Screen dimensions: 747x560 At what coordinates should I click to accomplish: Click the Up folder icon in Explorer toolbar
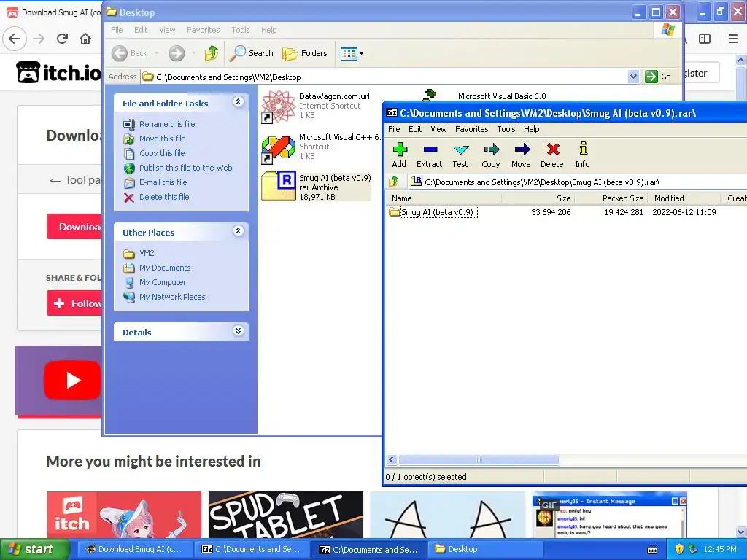[x=211, y=53]
